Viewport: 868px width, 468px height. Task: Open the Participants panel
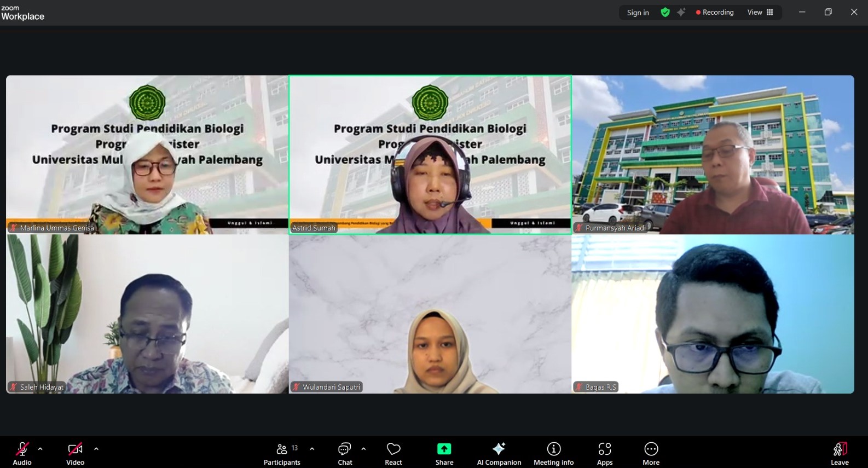pyautogui.click(x=282, y=453)
